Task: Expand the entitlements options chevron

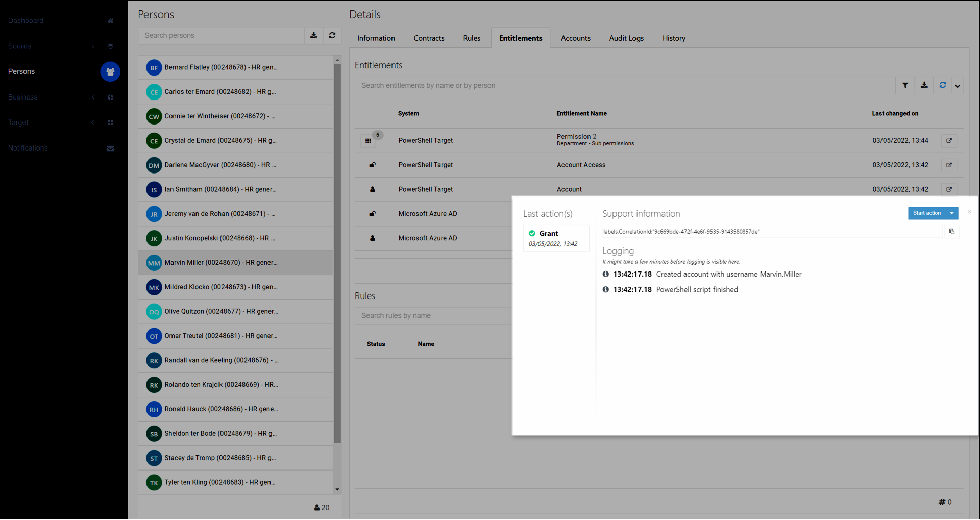Action: 958,86
